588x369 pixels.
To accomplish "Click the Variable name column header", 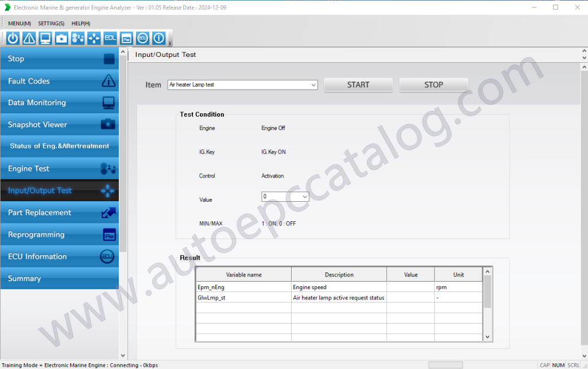I will coord(243,275).
